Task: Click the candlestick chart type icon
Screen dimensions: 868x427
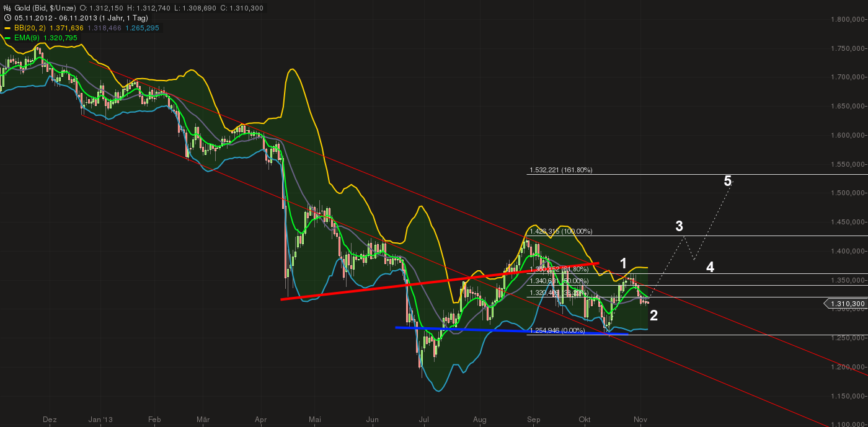Action: (x=7, y=8)
